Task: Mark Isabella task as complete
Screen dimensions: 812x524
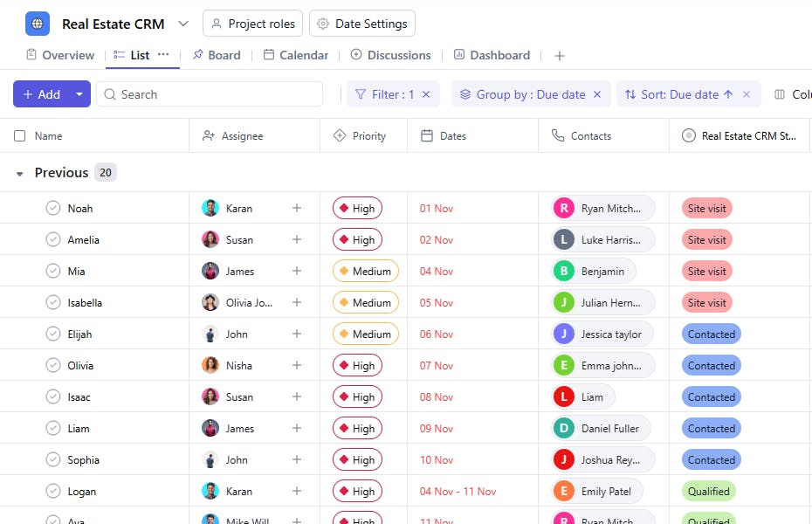Action: click(x=53, y=302)
